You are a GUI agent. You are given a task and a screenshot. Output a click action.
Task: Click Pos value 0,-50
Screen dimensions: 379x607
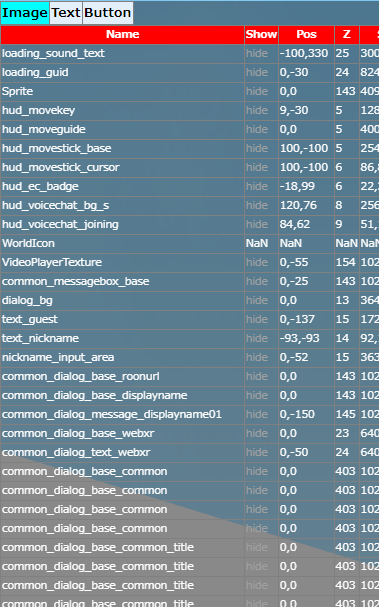pos(294,452)
